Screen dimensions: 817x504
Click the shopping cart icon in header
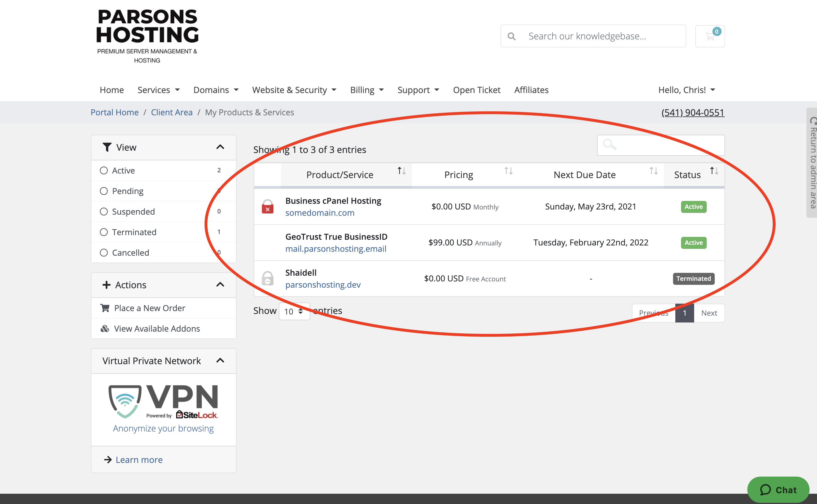pos(710,36)
